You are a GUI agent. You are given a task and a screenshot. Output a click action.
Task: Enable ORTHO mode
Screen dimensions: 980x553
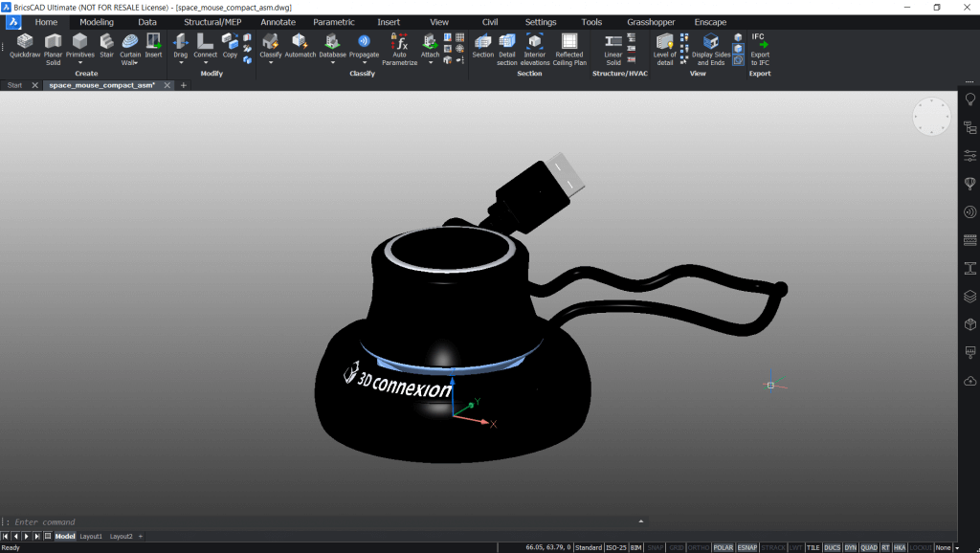(x=698, y=546)
